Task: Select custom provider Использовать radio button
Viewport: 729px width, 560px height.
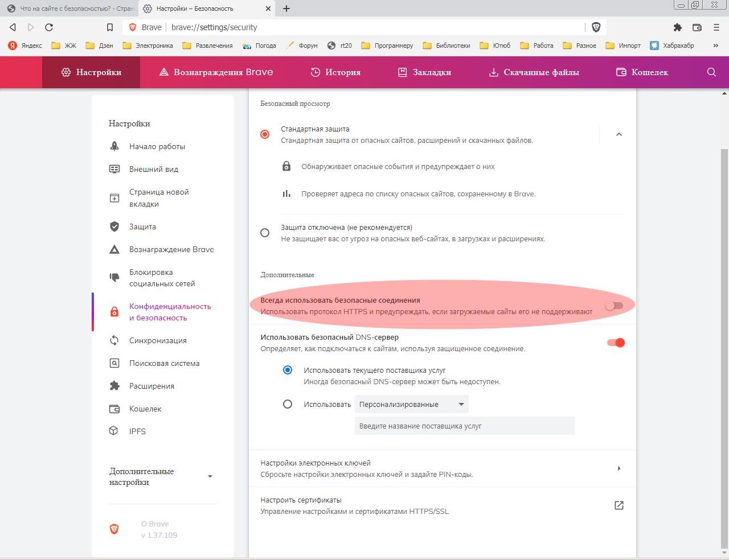Action: click(288, 404)
